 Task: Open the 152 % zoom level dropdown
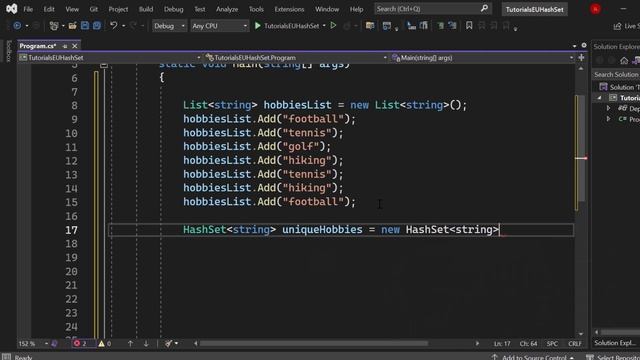[33, 344]
